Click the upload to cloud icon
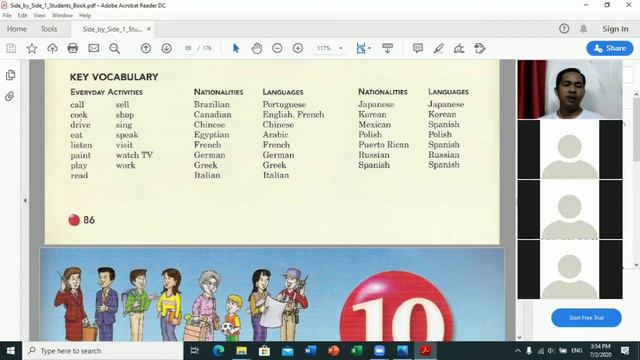 pos(52,48)
